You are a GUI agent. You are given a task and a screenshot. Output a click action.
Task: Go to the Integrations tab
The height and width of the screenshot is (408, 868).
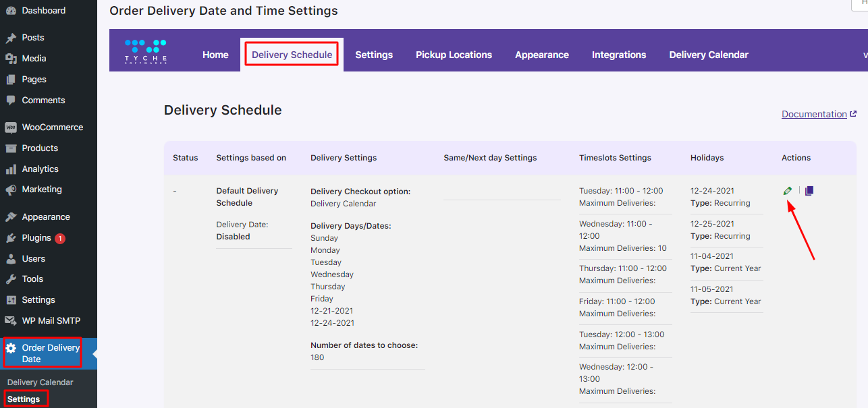click(619, 55)
